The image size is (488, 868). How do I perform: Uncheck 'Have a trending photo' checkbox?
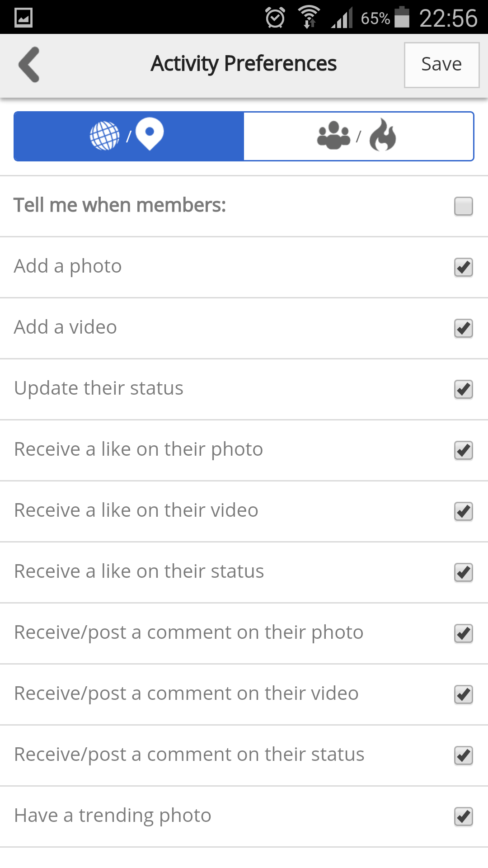coord(463,816)
